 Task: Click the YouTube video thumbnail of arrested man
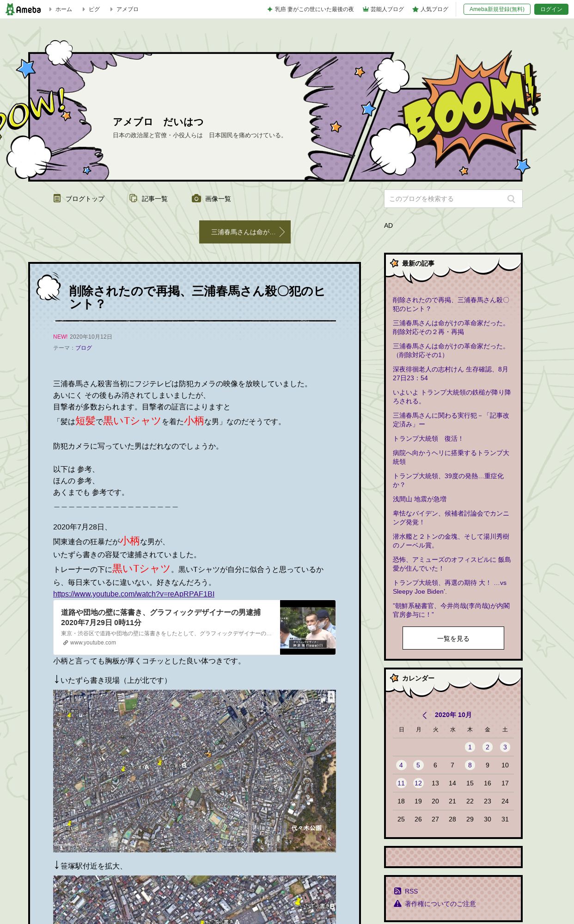click(308, 627)
